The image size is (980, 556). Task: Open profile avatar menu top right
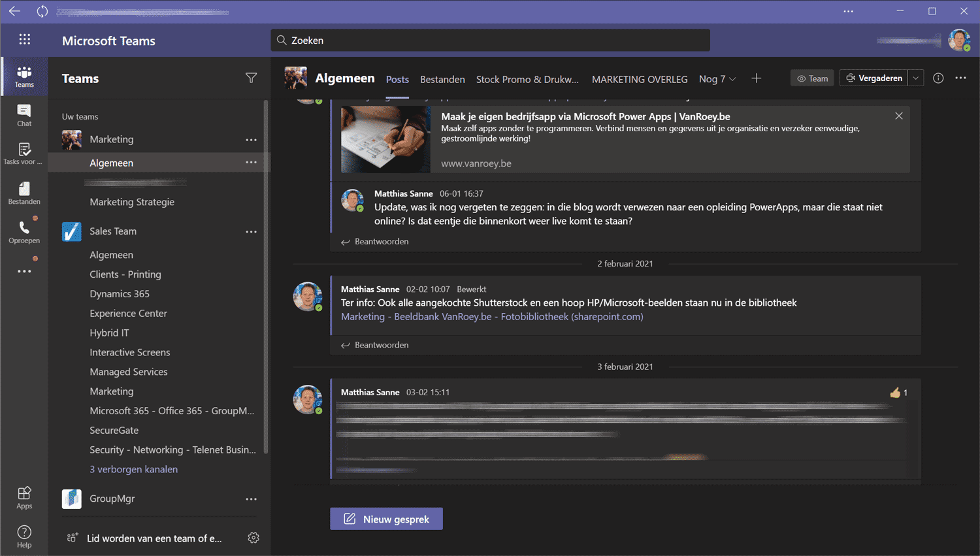click(959, 40)
